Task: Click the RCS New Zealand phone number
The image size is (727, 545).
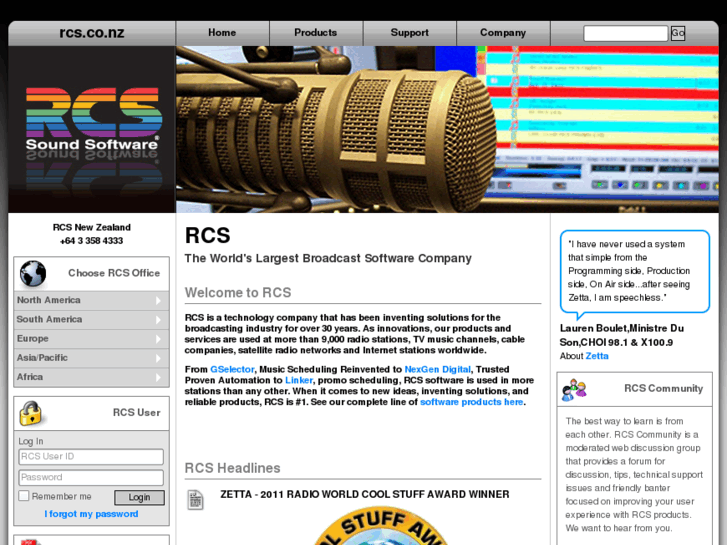Action: pos(91,241)
